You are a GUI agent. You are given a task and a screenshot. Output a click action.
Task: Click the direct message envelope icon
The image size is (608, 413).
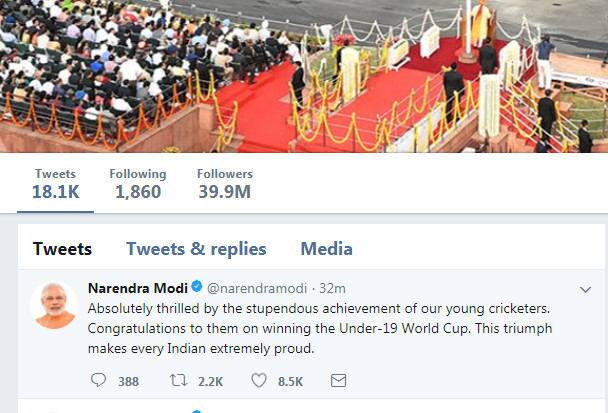[339, 380]
